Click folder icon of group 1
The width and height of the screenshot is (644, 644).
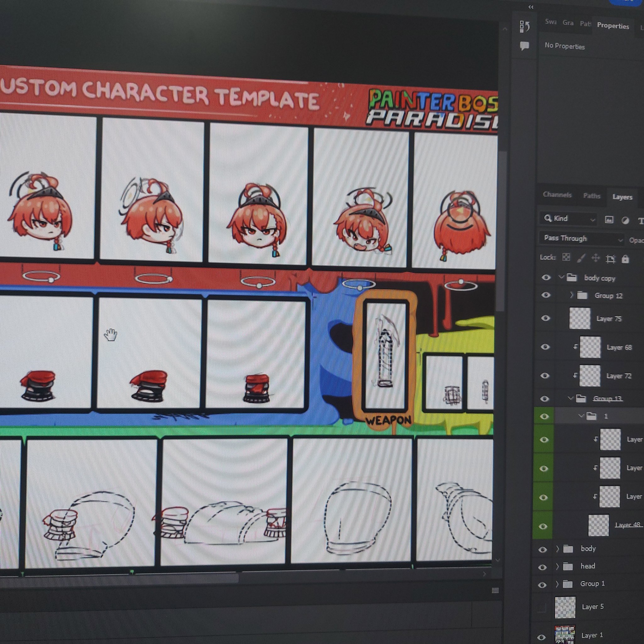(591, 416)
